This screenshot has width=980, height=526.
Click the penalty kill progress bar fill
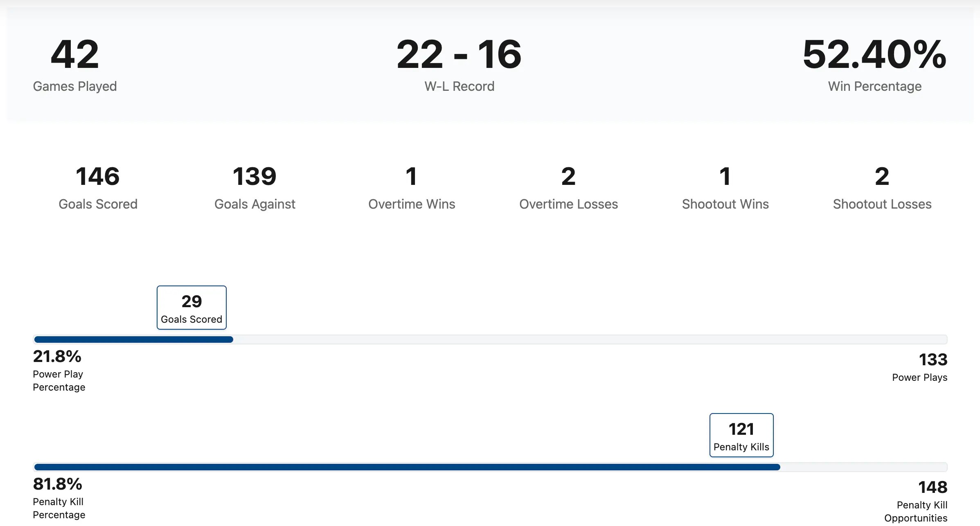407,467
